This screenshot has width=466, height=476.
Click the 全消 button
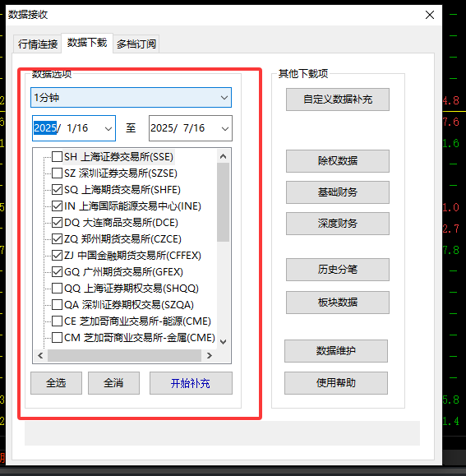[113, 383]
